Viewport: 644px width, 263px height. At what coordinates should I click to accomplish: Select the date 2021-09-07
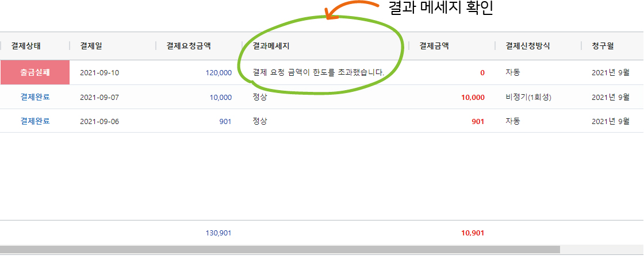pyautogui.click(x=99, y=98)
